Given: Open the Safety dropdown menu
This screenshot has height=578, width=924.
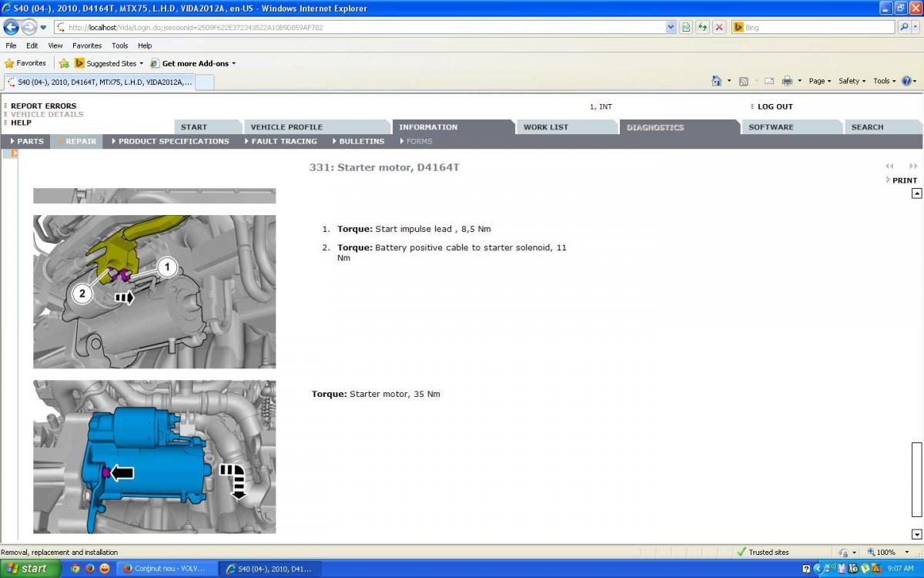Looking at the screenshot, I should (x=852, y=81).
